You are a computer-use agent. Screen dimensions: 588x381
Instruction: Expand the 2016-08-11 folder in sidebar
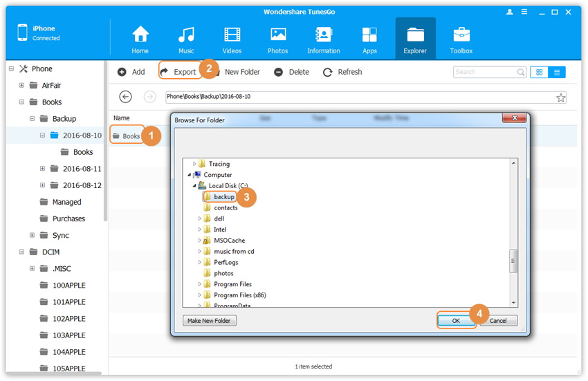point(42,169)
